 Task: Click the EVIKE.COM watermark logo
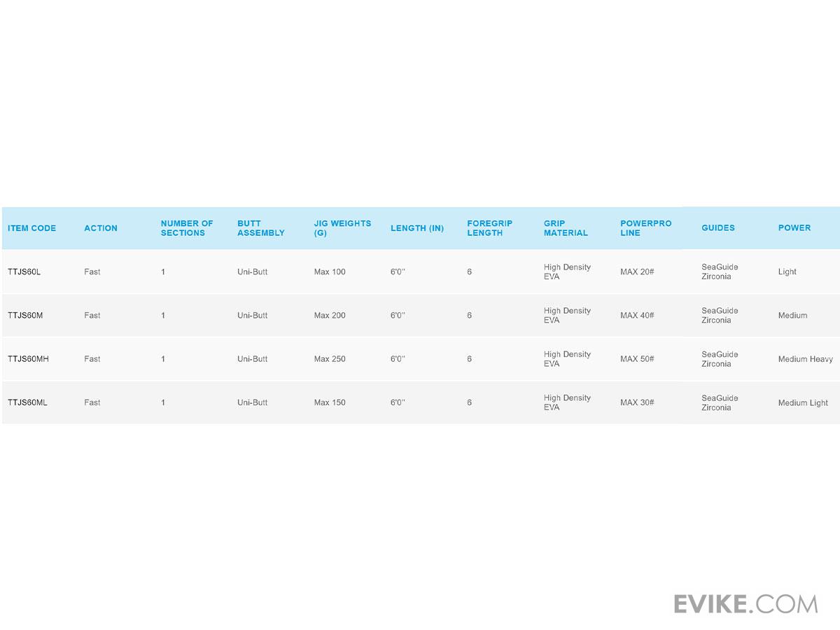[745, 603]
